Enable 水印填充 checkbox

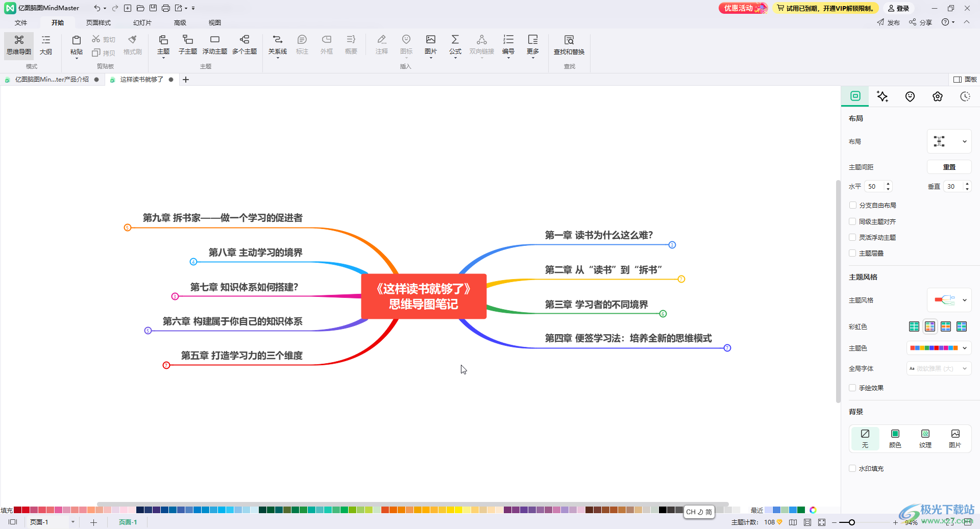pyautogui.click(x=852, y=468)
